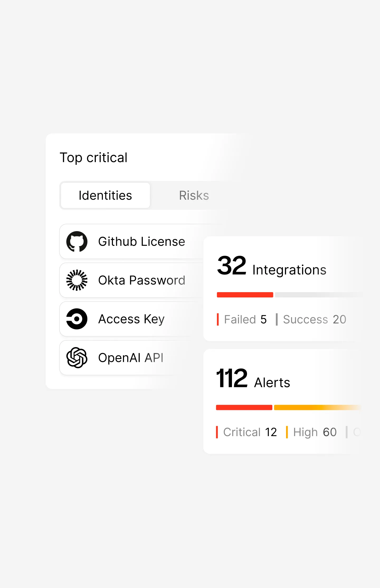The width and height of the screenshot is (380, 588).
Task: Click the Okta sunburst icon
Action: [77, 280]
